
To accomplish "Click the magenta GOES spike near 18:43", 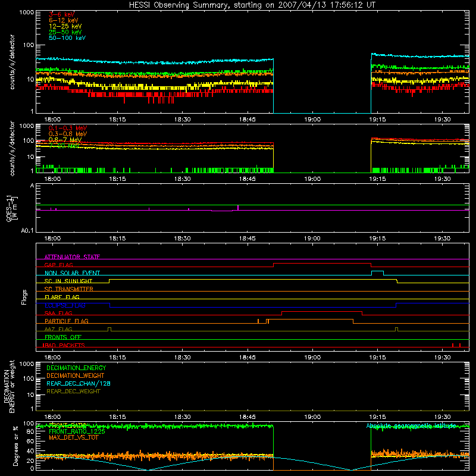I will (x=237, y=208).
